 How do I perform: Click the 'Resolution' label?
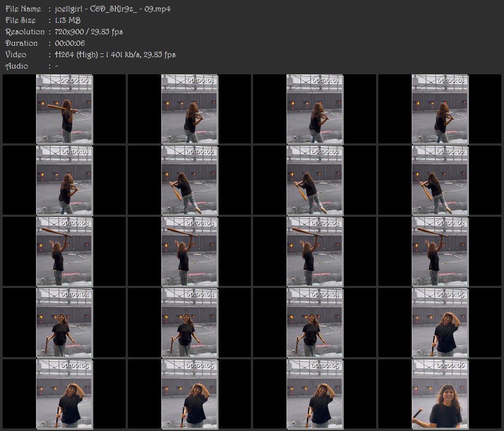25,32
